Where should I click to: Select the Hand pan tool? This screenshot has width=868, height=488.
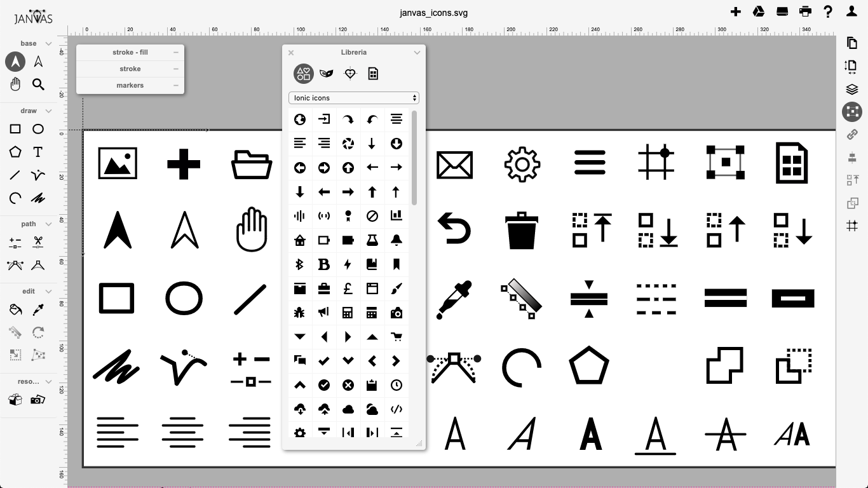[15, 84]
